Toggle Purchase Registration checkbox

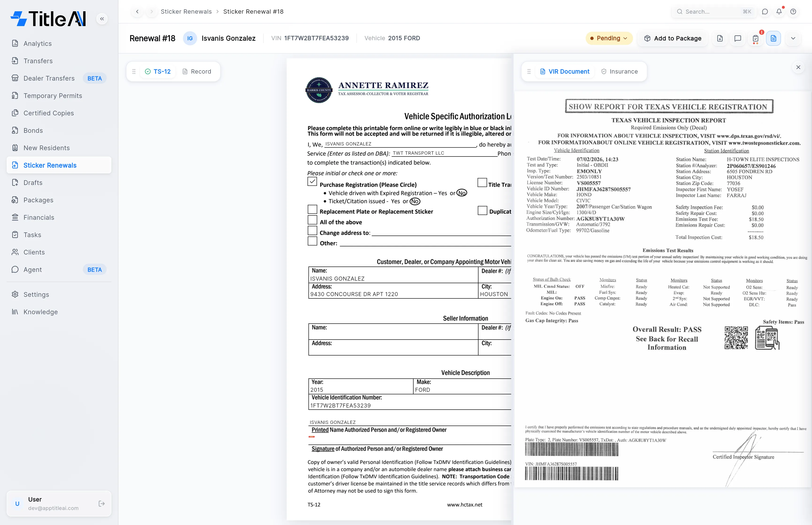[x=312, y=181]
